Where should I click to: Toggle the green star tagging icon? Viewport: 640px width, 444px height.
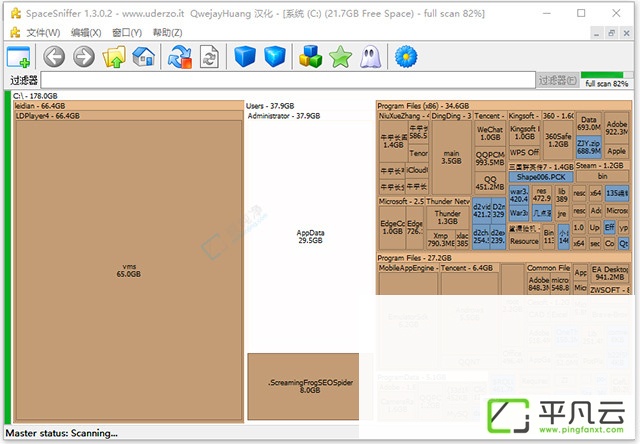tap(340, 56)
